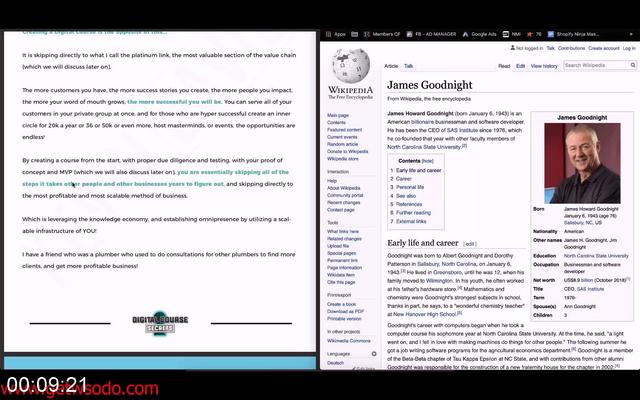Screen dimensions: 640x400
Task: Open Recent changes link
Action: point(343,202)
